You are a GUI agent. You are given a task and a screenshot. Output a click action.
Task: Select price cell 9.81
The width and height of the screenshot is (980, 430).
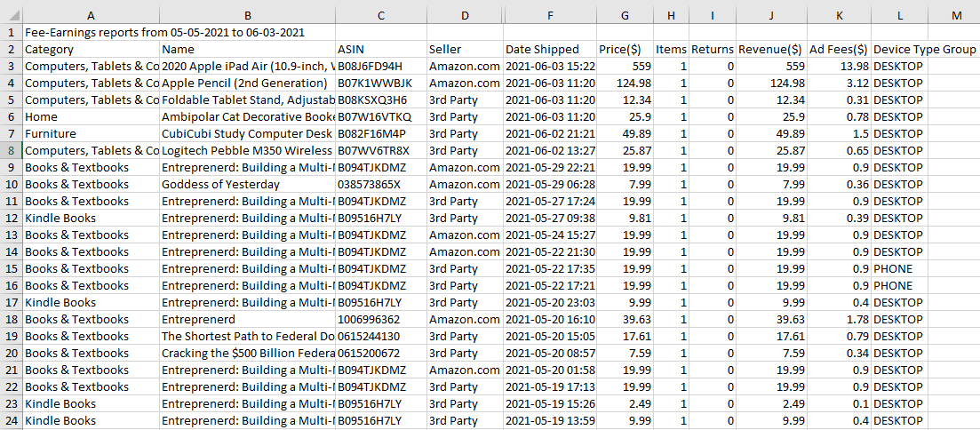tap(625, 219)
